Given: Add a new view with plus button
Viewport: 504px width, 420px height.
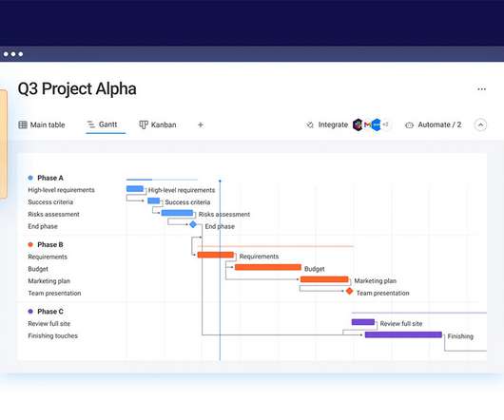Looking at the screenshot, I should tap(201, 124).
